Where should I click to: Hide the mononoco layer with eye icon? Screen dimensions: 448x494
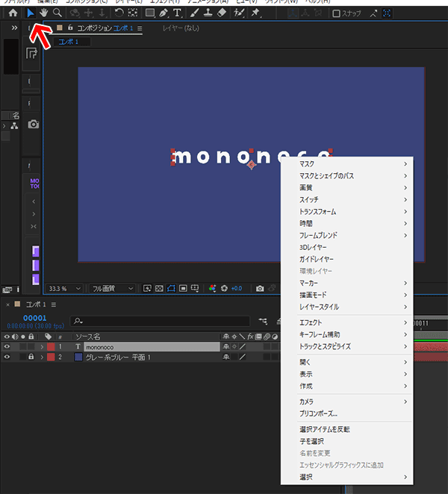pyautogui.click(x=7, y=347)
